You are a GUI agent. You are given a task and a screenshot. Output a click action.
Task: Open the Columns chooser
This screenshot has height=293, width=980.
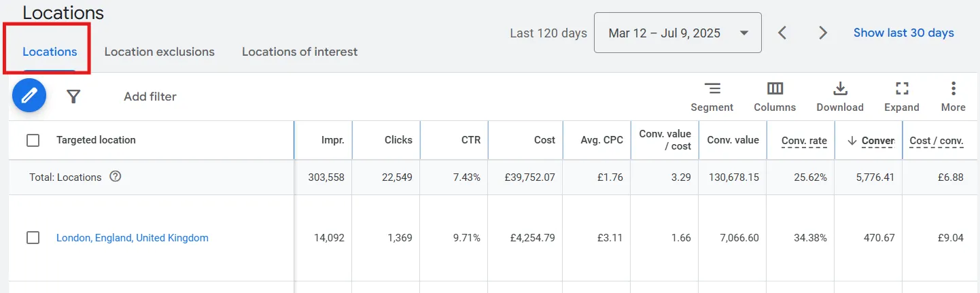pos(775,97)
